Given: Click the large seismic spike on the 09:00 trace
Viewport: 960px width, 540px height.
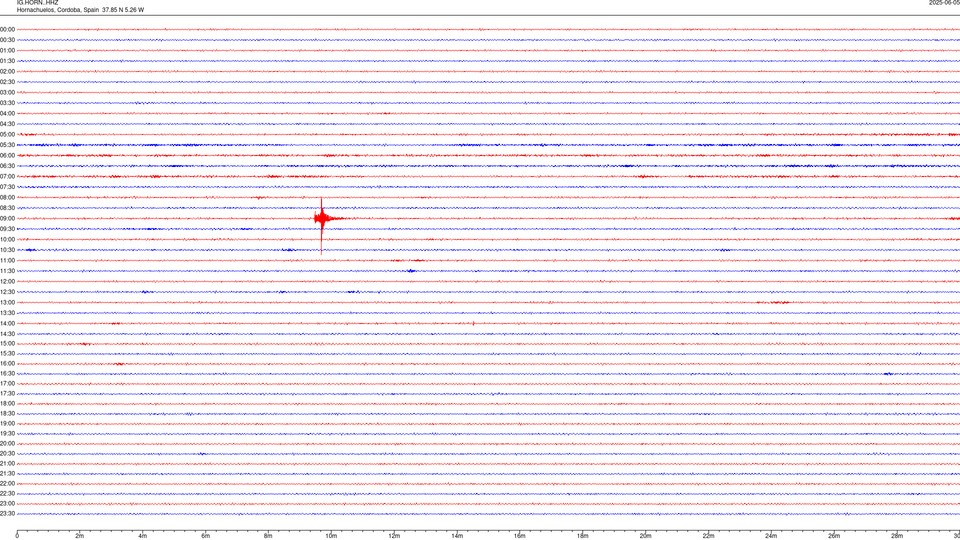Looking at the screenshot, I should (321, 225).
